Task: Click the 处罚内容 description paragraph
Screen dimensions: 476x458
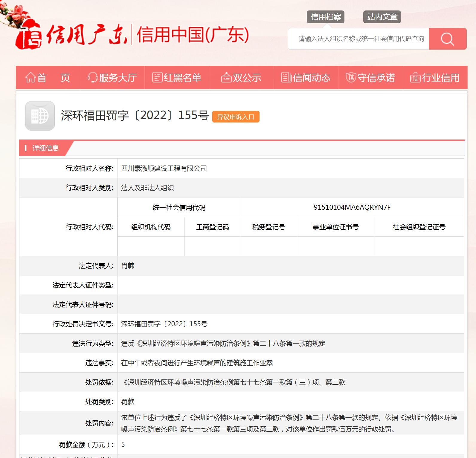Action: [x=289, y=423]
